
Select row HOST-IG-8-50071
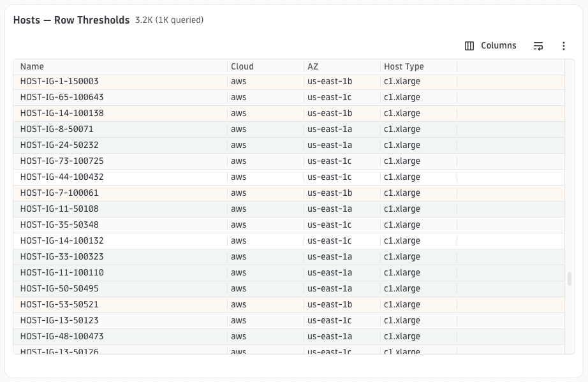(x=289, y=129)
